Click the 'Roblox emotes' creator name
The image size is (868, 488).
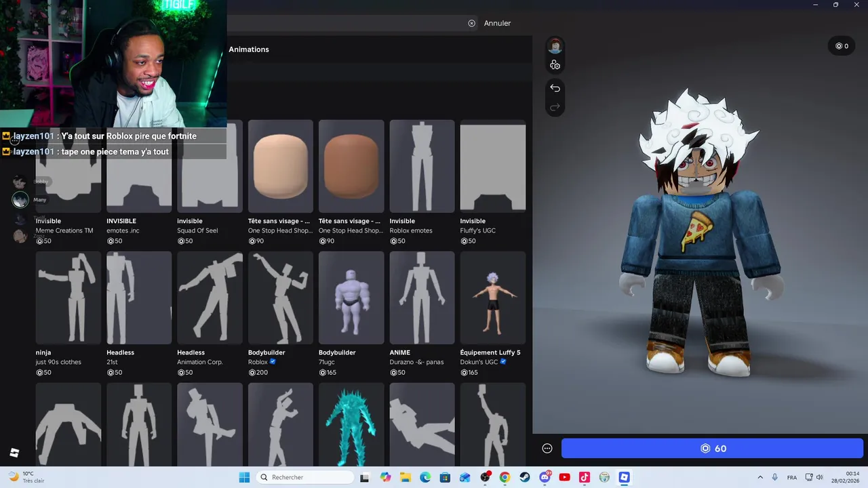coord(411,230)
